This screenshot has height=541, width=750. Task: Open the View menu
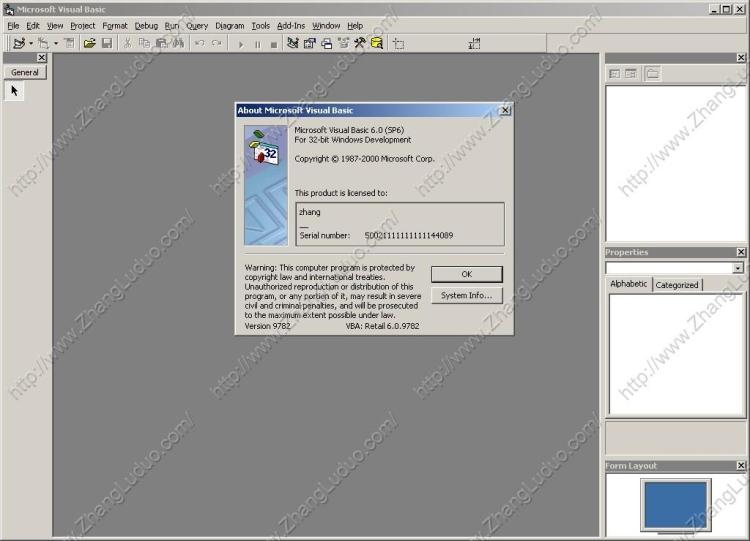[x=55, y=26]
